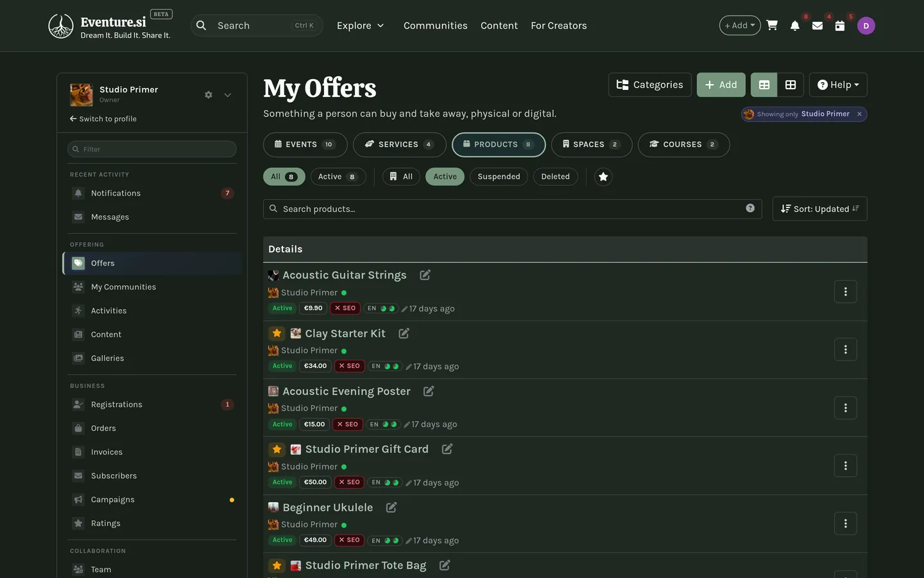This screenshot has height=578, width=924.
Task: Toggle featured star on Clay Starter Kit
Action: pos(277,333)
